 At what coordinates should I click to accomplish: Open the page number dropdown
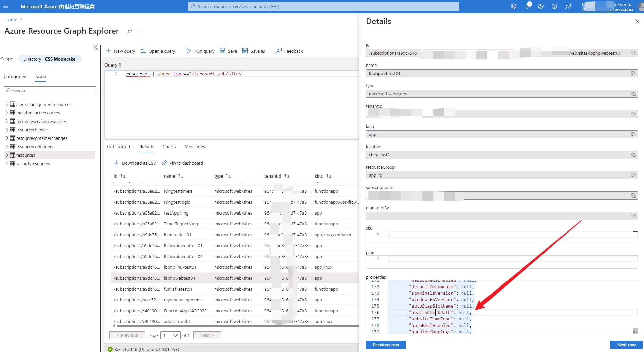(170, 335)
